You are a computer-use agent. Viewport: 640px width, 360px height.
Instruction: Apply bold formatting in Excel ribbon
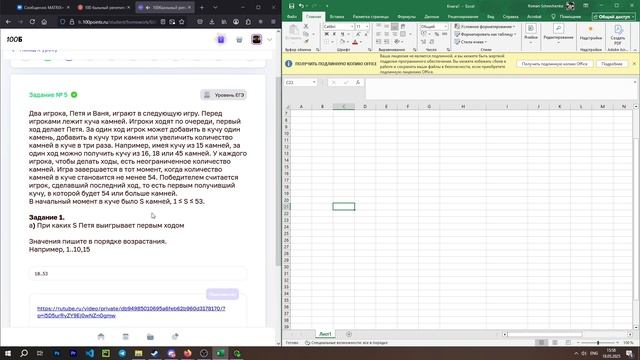tap(327, 34)
